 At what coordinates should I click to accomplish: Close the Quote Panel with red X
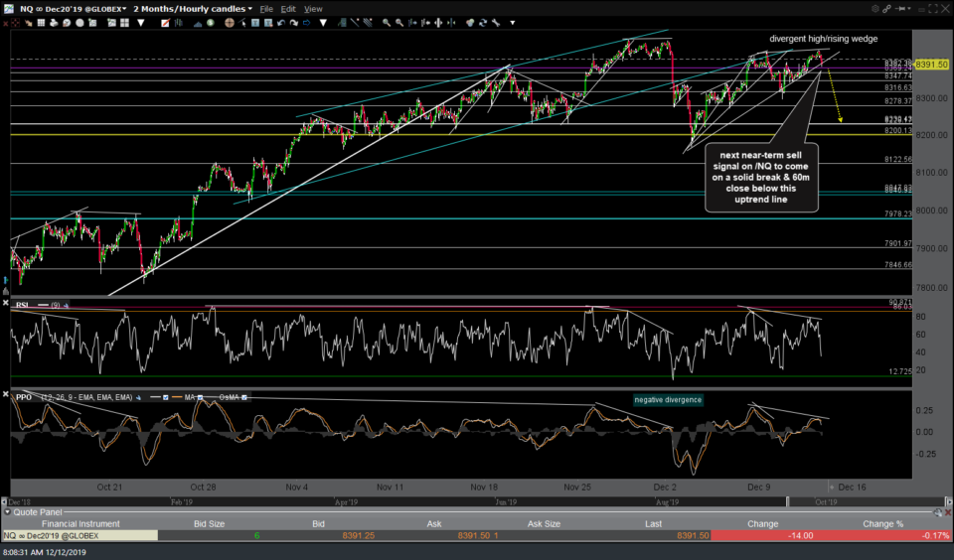948,512
